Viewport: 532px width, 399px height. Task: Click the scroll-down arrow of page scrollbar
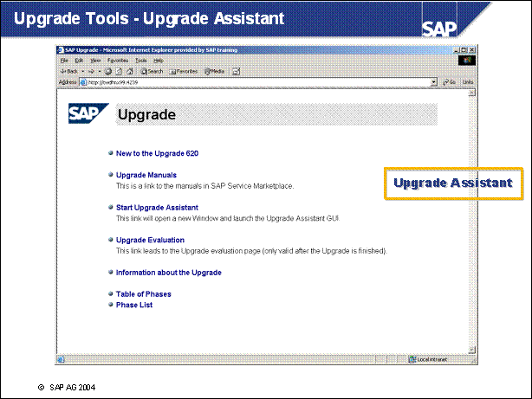click(472, 349)
